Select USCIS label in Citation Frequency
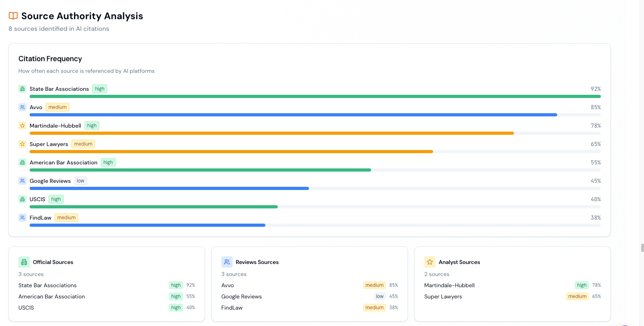 (x=38, y=199)
